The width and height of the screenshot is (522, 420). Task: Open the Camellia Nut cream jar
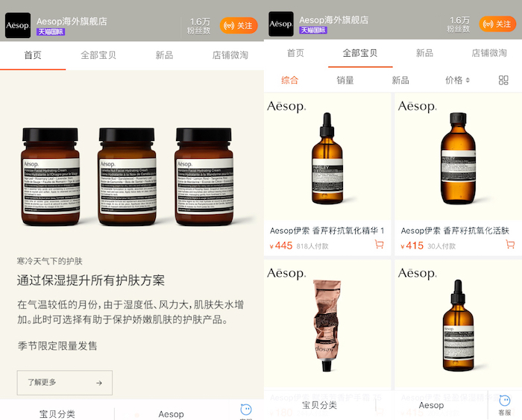coord(127,177)
